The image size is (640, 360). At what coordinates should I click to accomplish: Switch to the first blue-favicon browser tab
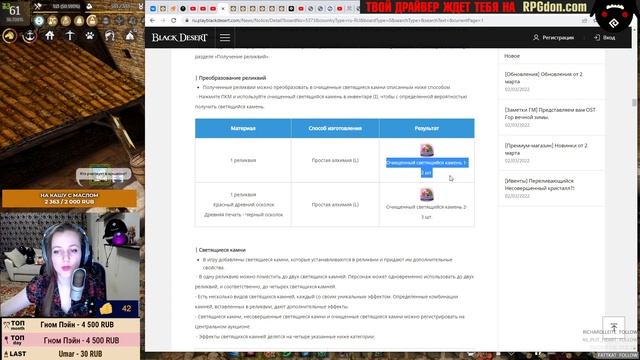[x=153, y=8]
